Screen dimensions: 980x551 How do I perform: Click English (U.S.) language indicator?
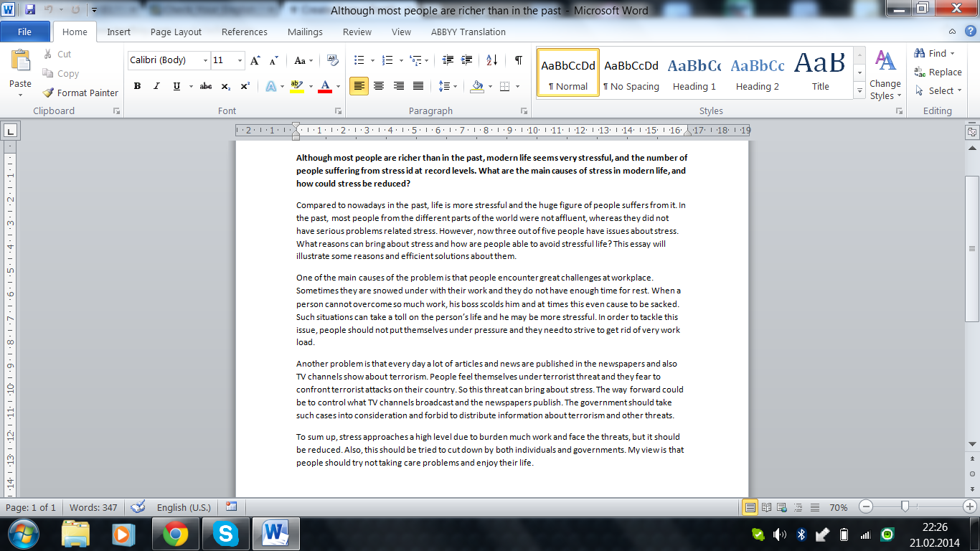pyautogui.click(x=184, y=507)
